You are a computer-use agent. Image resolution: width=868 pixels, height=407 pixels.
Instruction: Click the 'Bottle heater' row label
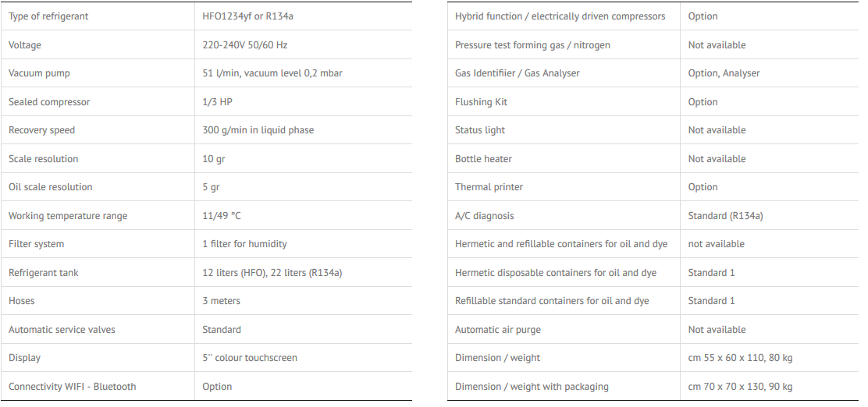pos(483,159)
